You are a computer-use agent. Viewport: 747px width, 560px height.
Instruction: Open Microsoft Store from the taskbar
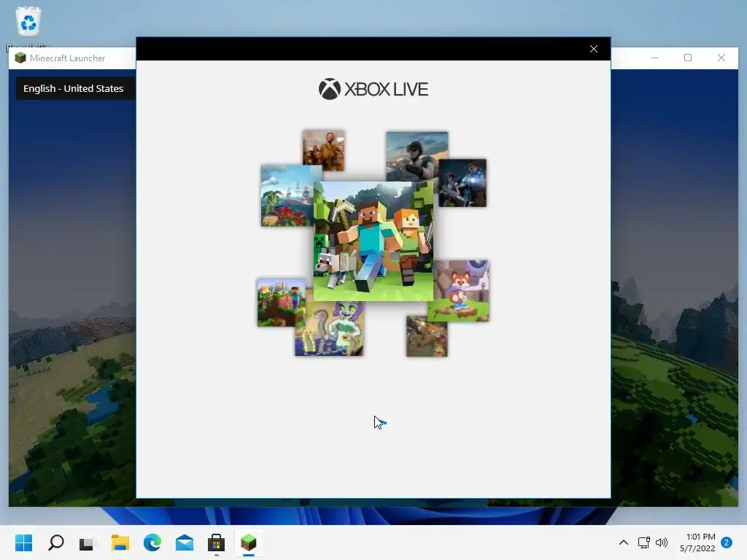coord(216,542)
